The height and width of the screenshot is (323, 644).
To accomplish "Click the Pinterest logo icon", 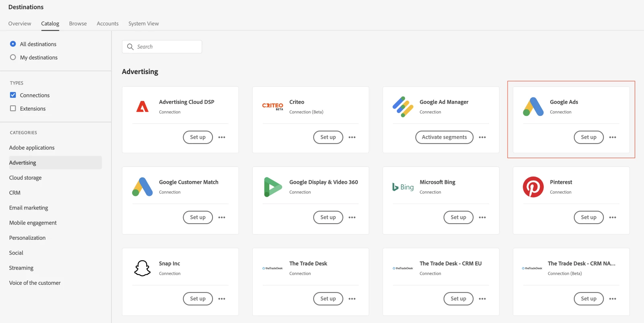I will point(533,187).
